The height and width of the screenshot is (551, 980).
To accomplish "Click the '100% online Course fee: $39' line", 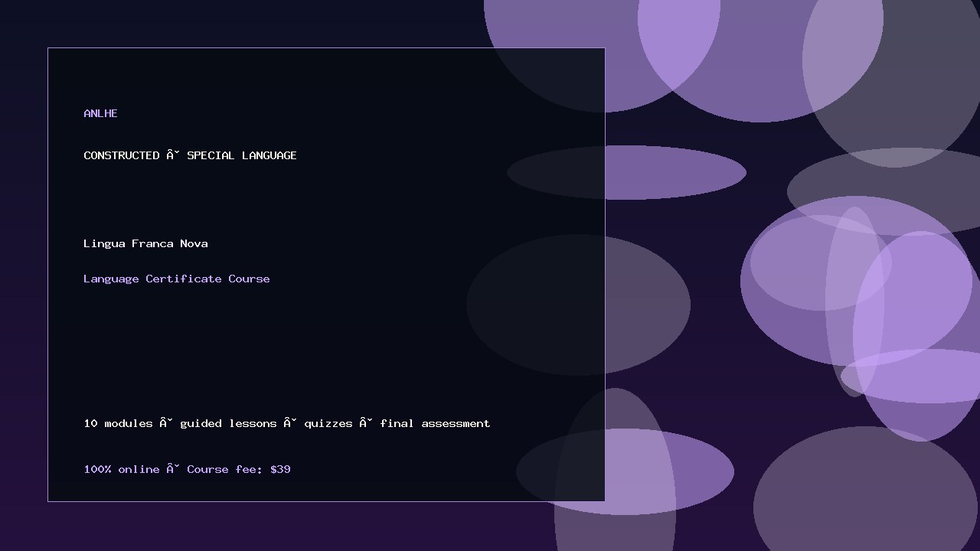I will [x=187, y=469].
